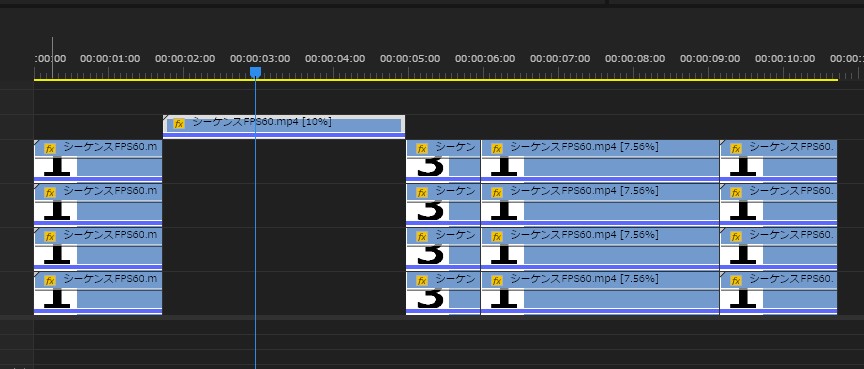Click fx badge on first-row leftmost clip

coord(50,149)
